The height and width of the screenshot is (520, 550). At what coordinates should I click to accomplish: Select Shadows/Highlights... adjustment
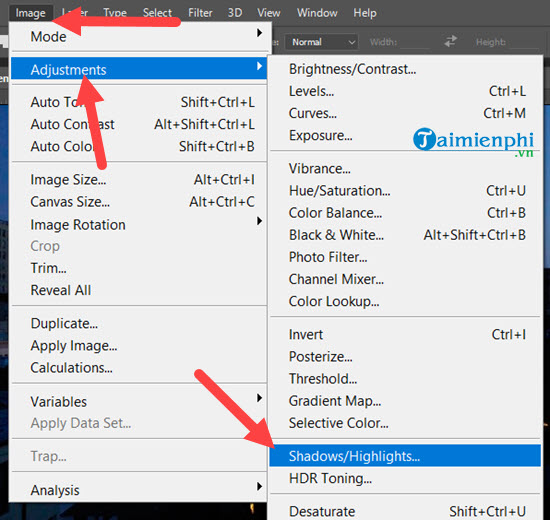[405, 456]
